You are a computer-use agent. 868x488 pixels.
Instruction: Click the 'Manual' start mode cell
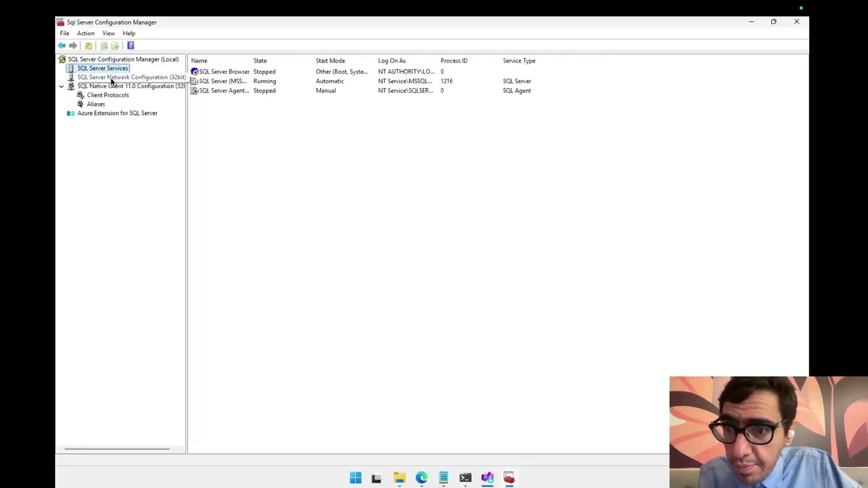325,90
